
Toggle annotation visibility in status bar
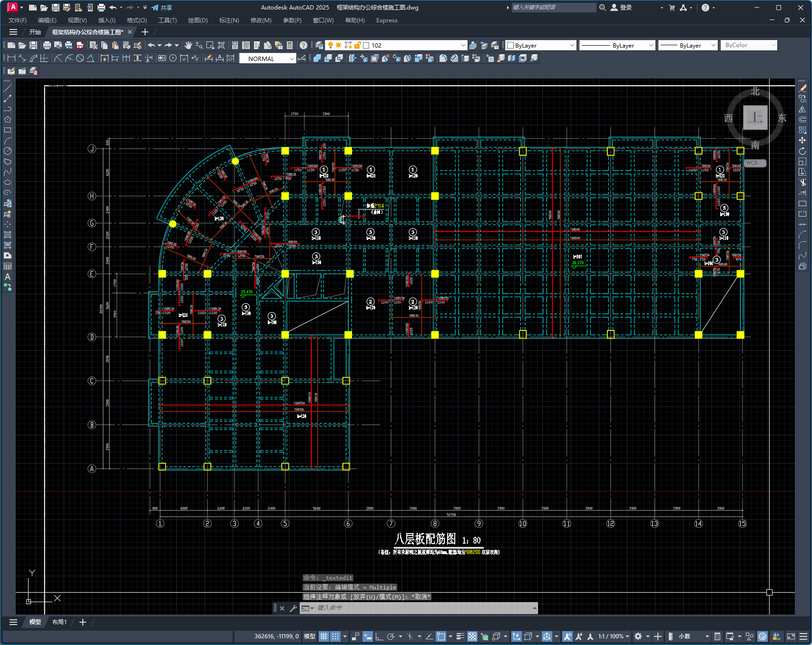(x=567, y=636)
